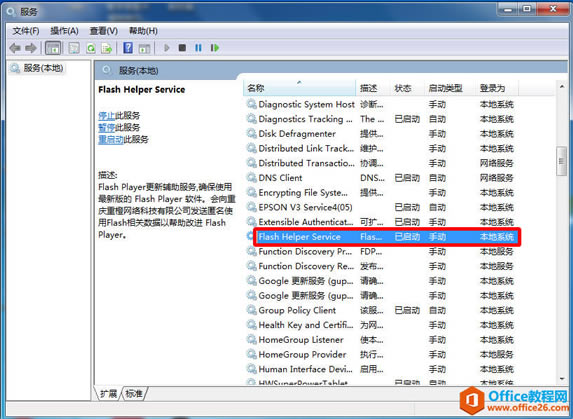Click the Restart Service toolbar icon
Viewport: 573px width, 419px height.
coord(215,48)
